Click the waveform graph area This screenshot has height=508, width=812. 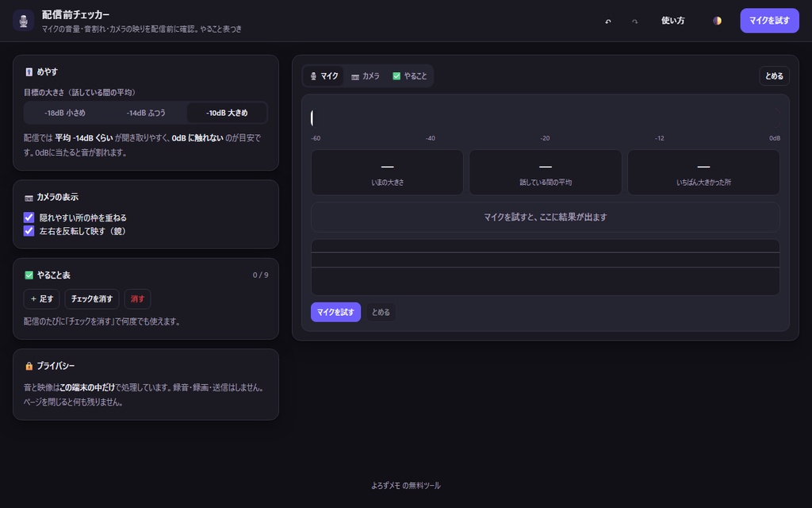point(546,267)
